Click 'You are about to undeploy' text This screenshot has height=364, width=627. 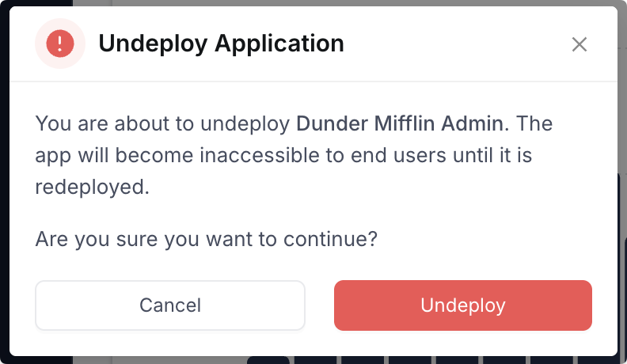click(163, 124)
